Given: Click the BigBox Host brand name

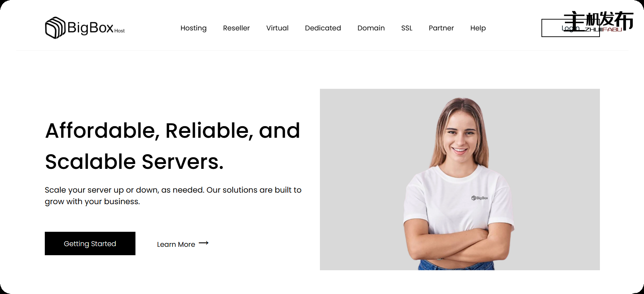Looking at the screenshot, I should [x=96, y=28].
